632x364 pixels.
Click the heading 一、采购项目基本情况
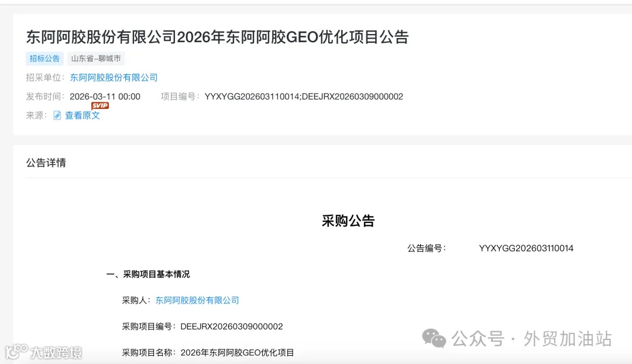[x=148, y=274]
